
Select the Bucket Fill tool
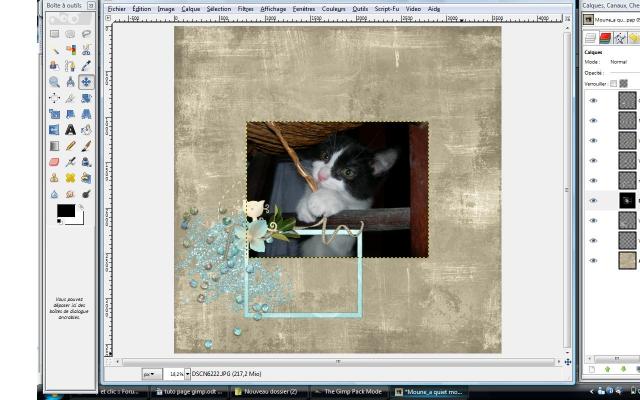click(86, 130)
